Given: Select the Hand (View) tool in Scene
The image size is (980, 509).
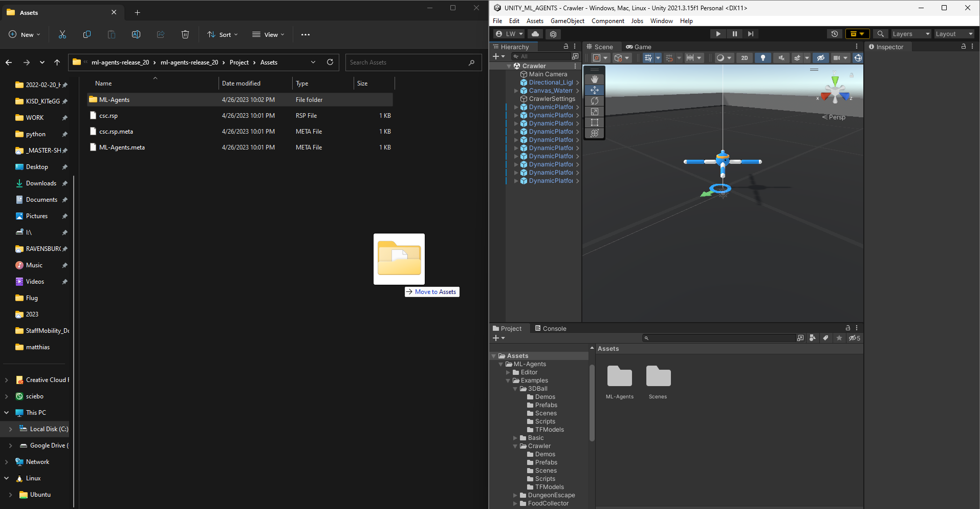Looking at the screenshot, I should click(594, 79).
